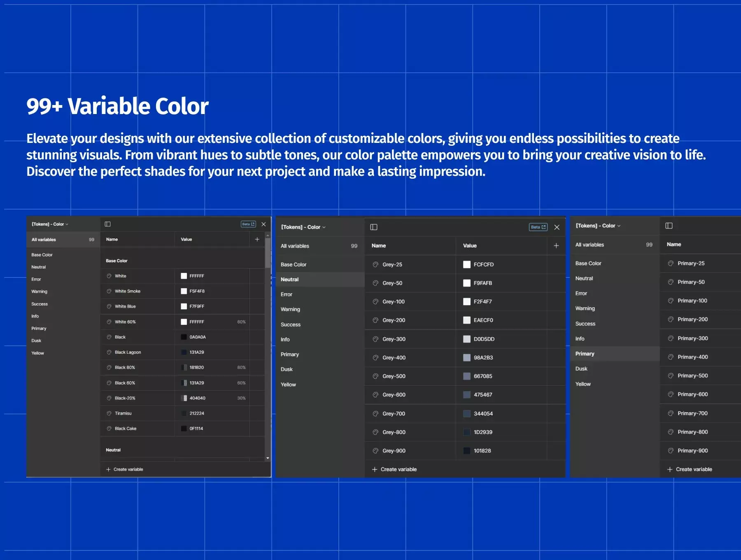
Task: Click the palette icon beside Grey-25
Action: click(375, 264)
